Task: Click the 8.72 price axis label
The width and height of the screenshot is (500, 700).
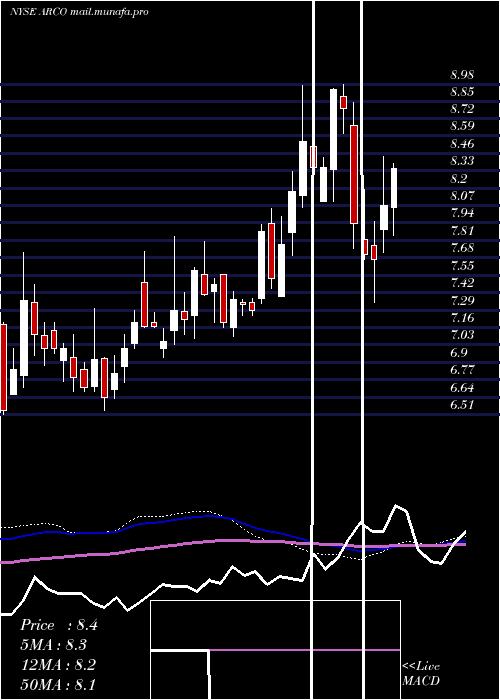Action: coord(462,109)
